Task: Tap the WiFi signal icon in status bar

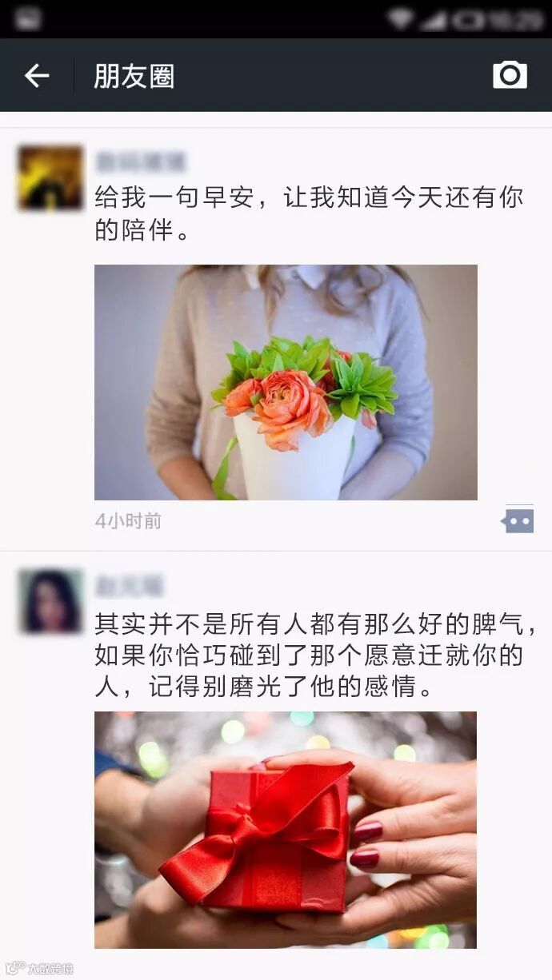Action: pyautogui.click(x=400, y=18)
